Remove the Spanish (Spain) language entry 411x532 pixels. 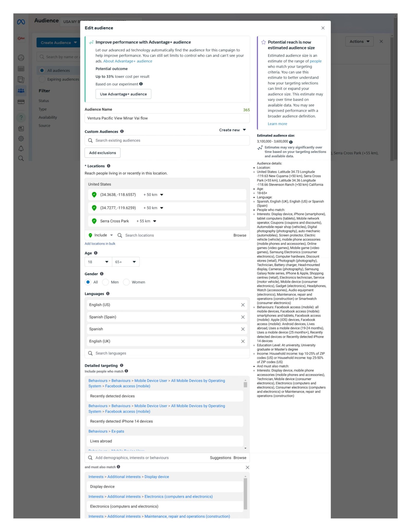pyautogui.click(x=242, y=317)
